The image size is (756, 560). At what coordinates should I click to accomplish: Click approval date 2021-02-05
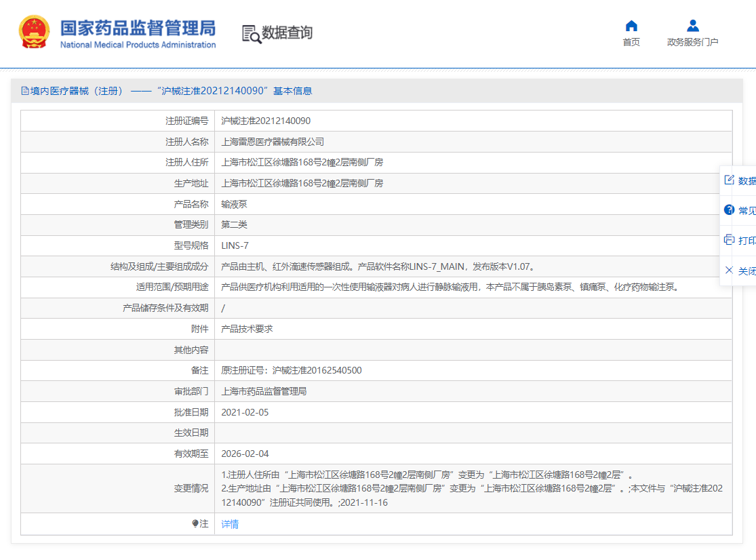click(x=245, y=412)
